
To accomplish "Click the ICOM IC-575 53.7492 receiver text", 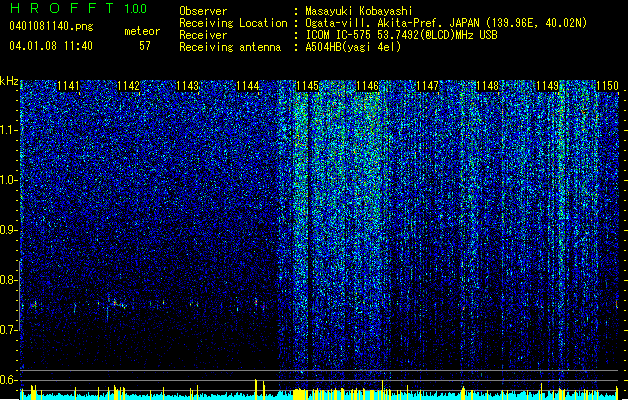I will pyautogui.click(x=401, y=35).
